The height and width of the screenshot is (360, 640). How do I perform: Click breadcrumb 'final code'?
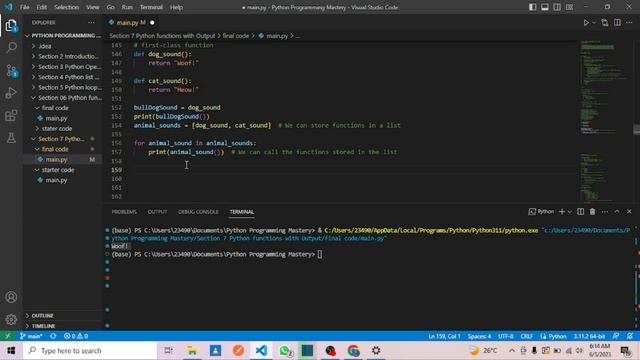(x=236, y=36)
